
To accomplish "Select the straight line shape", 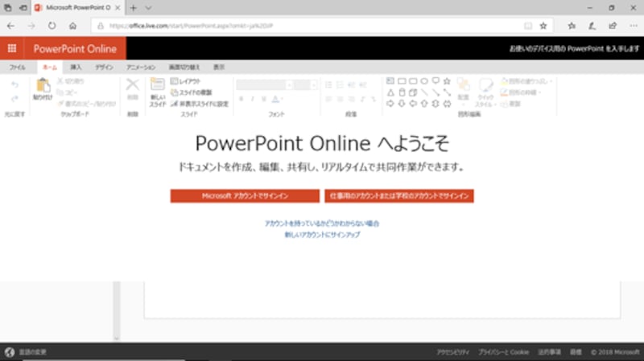I will point(424,92).
